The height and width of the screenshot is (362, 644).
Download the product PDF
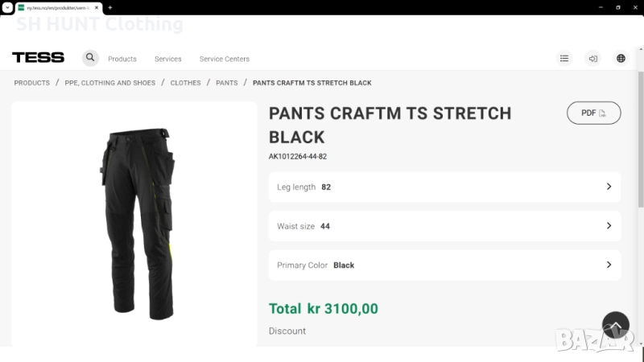[593, 113]
